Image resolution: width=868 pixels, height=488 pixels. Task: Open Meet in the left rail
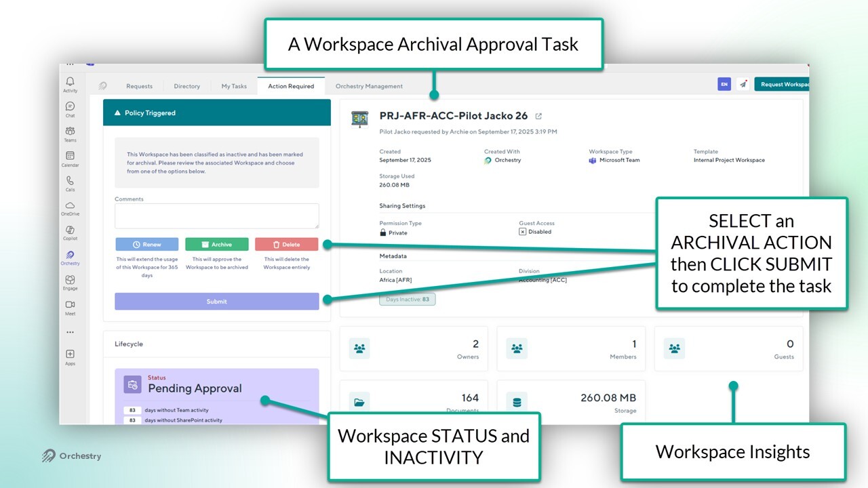[70, 308]
